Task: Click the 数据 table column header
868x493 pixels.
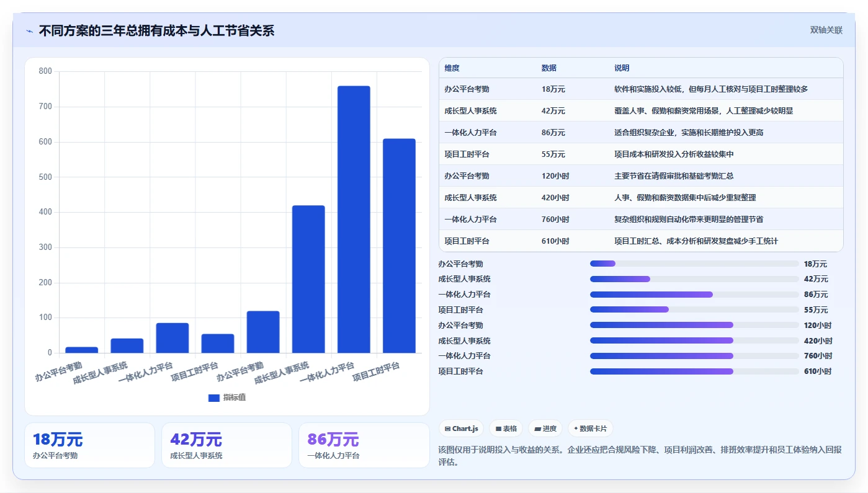Action: 549,68
